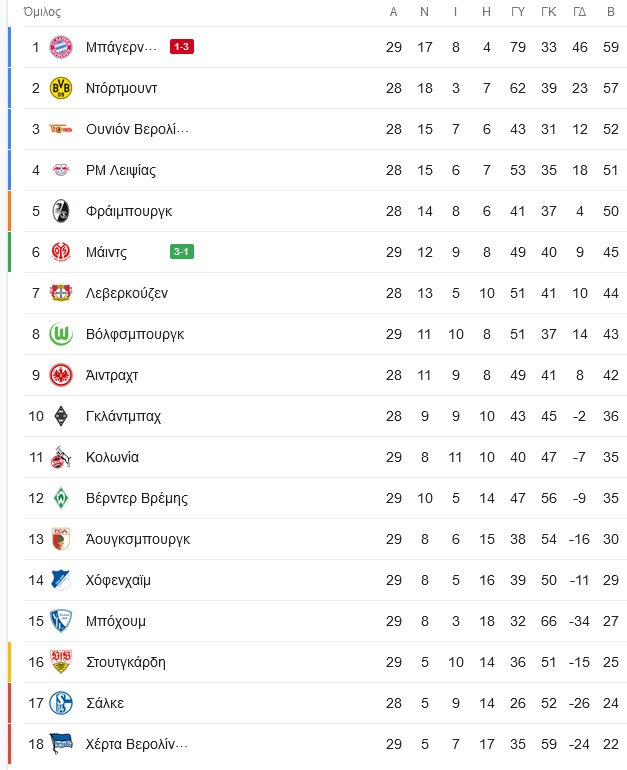Select the Βέρντερ Βρέμης team name
Image resolution: width=627 pixels, height=770 pixels.
coord(137,498)
